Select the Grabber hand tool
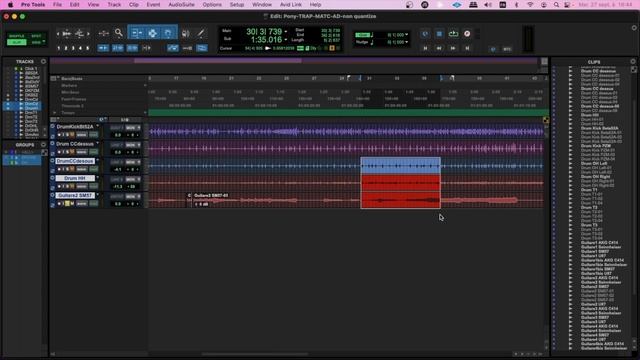The image size is (640, 360). (x=168, y=33)
